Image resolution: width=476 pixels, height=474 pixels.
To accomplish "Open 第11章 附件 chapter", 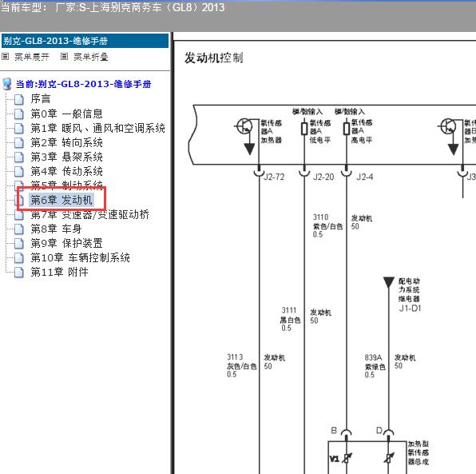I will [59, 272].
